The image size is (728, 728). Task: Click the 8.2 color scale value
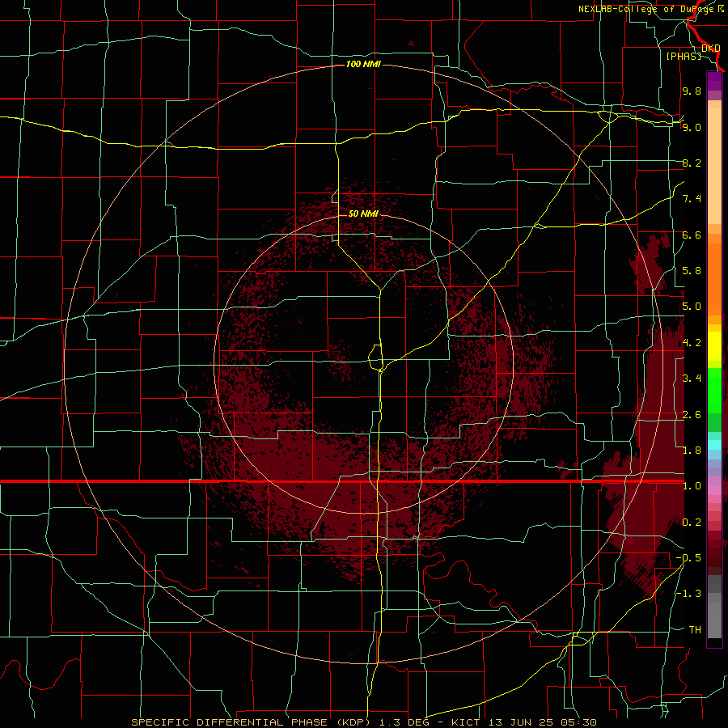pyautogui.click(x=692, y=163)
